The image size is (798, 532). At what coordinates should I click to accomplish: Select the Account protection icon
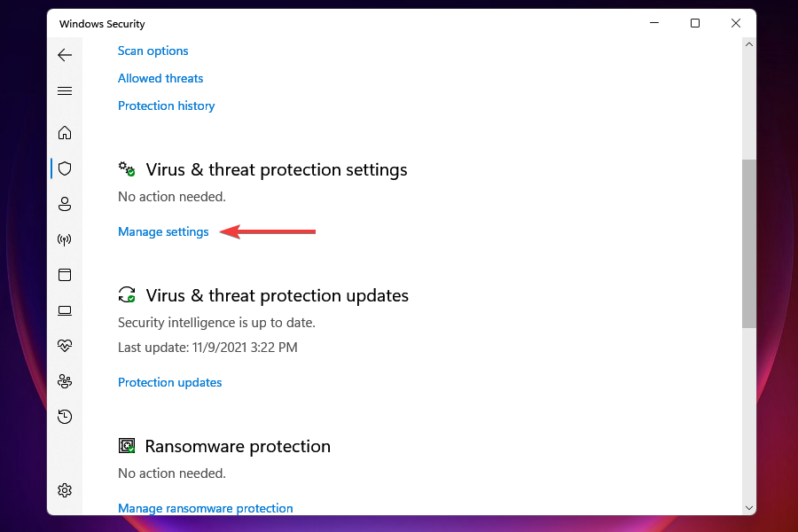pyautogui.click(x=65, y=203)
